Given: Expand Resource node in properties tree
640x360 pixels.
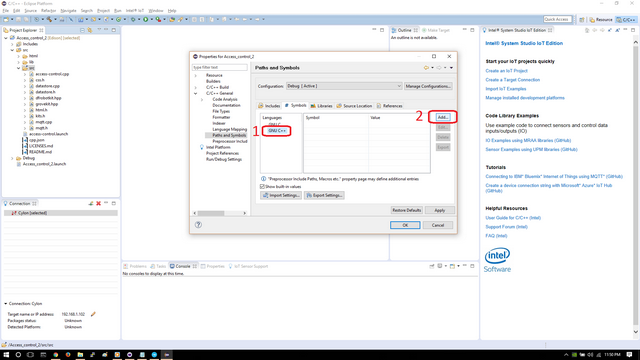Looking at the screenshot, I should click(x=196, y=76).
